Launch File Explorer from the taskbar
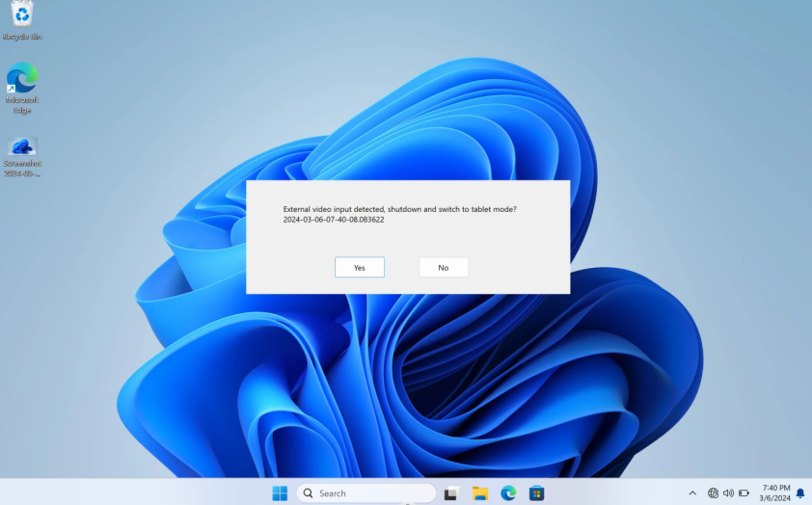812x505 pixels. (479, 493)
